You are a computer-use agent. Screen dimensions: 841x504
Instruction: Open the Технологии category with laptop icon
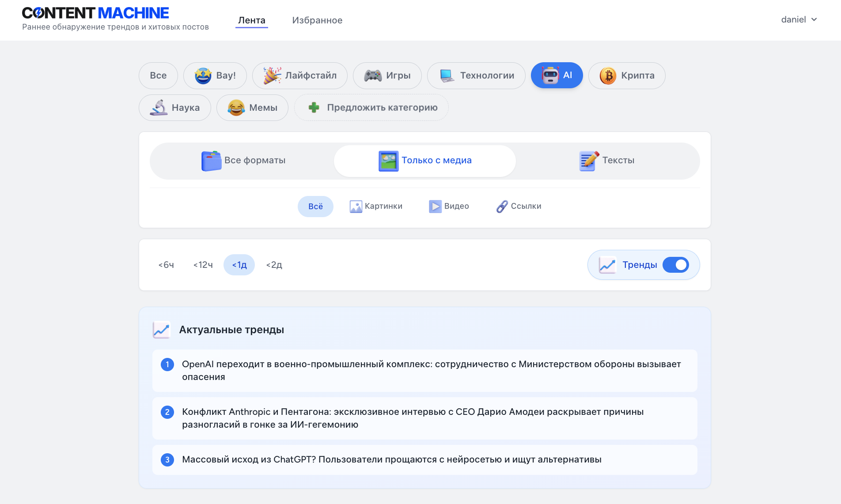pyautogui.click(x=476, y=75)
